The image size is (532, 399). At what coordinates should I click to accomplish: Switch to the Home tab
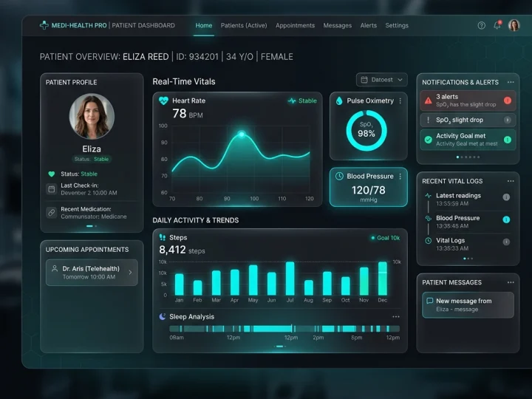point(204,25)
